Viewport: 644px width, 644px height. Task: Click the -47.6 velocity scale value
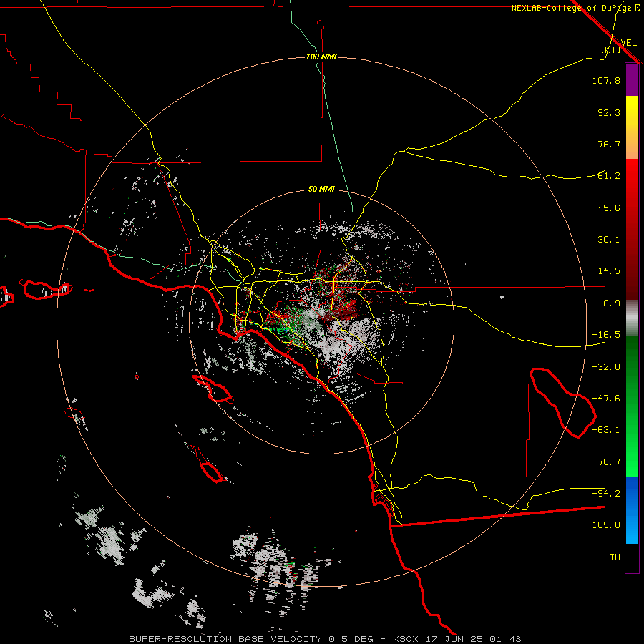[606, 399]
